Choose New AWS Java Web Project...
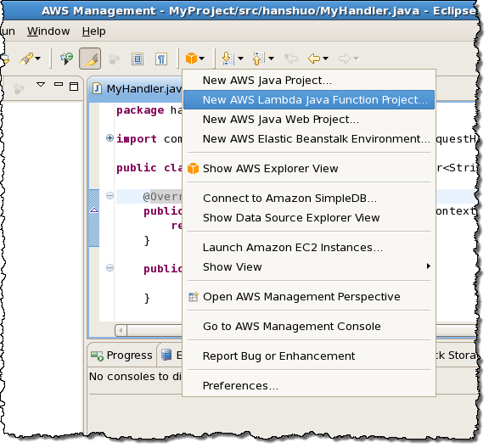This screenshot has height=448, width=489. [x=309, y=120]
